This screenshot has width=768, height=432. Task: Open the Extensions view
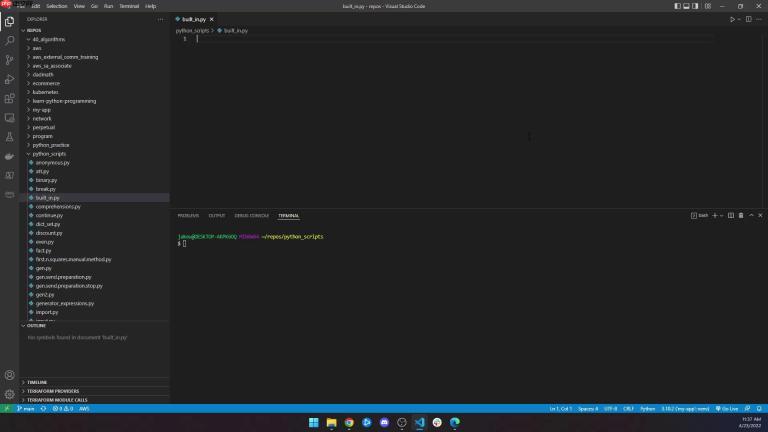coord(9,98)
